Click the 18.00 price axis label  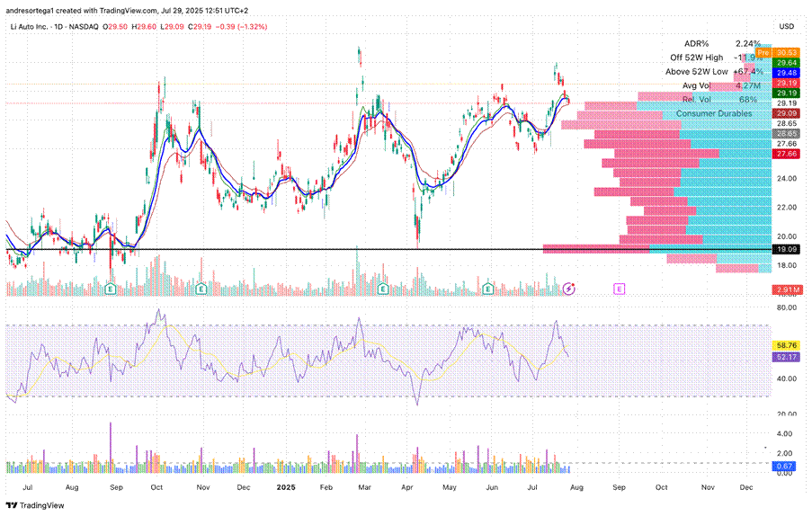786,265
